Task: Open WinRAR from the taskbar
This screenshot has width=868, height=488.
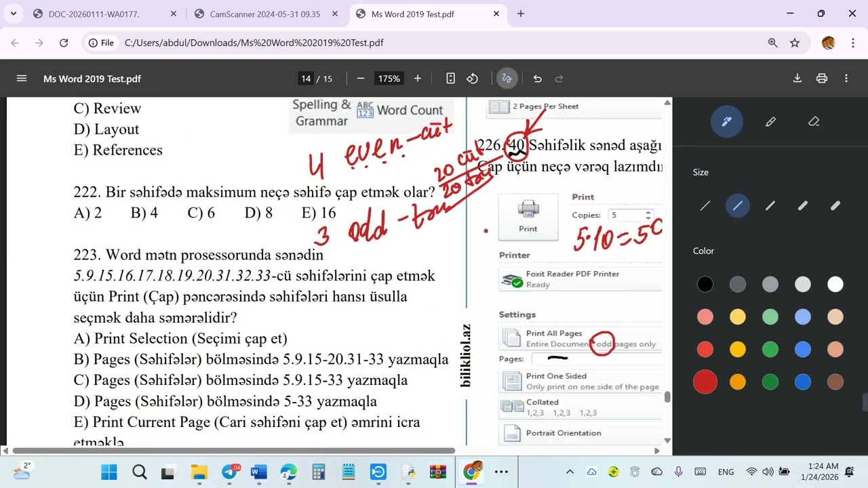Action: (438, 472)
